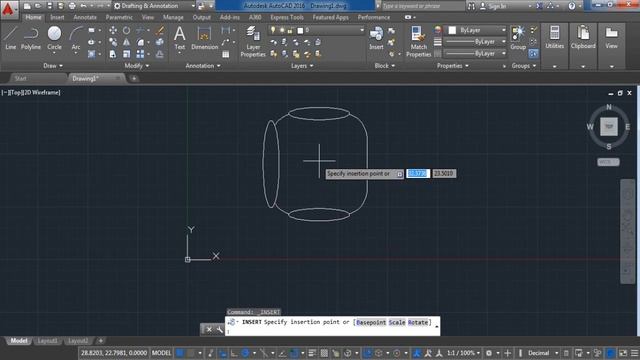Click the Erase tool
The height and width of the screenshot is (360, 640).
pyautogui.click(x=160, y=30)
